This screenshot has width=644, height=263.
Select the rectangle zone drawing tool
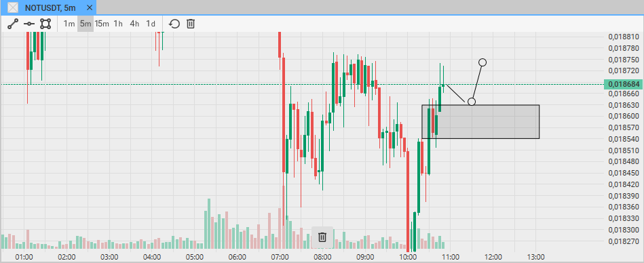coord(45,24)
